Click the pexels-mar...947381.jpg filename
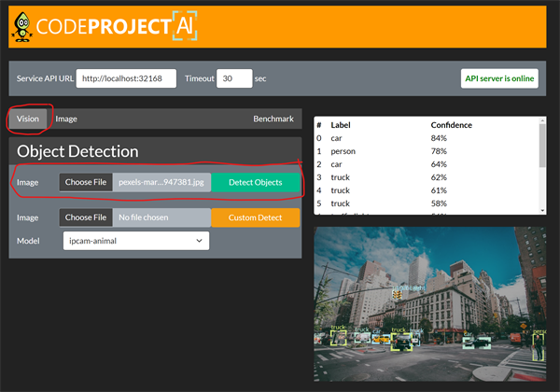The width and height of the screenshot is (560, 392). pyautogui.click(x=161, y=182)
